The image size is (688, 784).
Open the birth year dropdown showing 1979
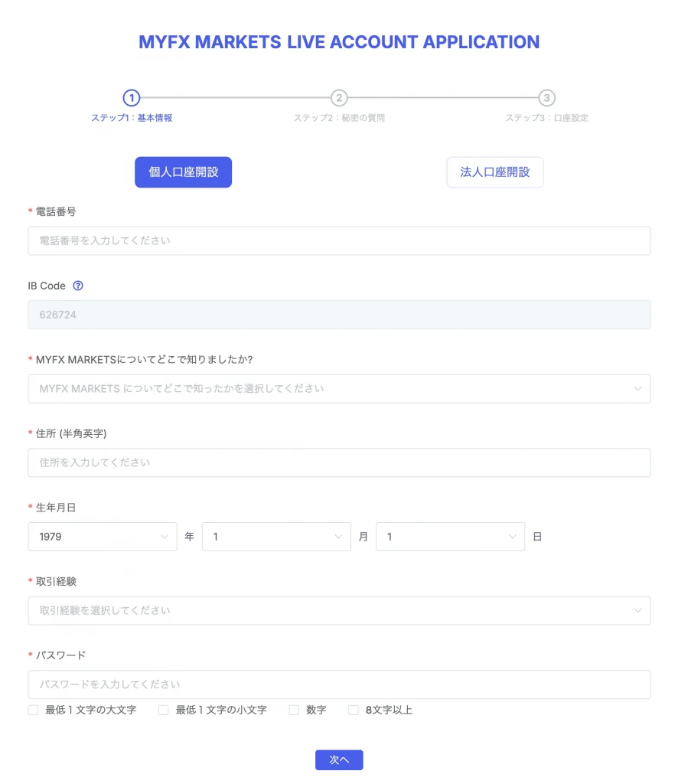pos(103,537)
